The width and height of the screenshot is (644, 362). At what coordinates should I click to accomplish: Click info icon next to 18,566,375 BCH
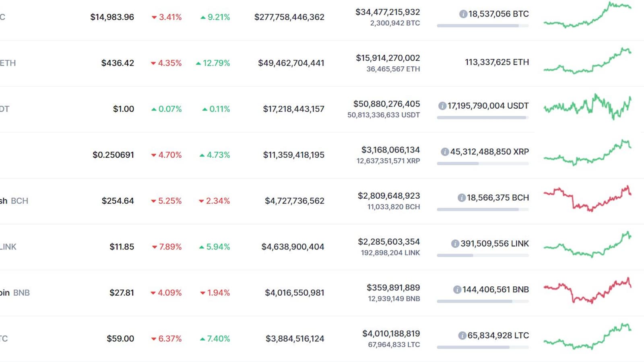click(462, 197)
